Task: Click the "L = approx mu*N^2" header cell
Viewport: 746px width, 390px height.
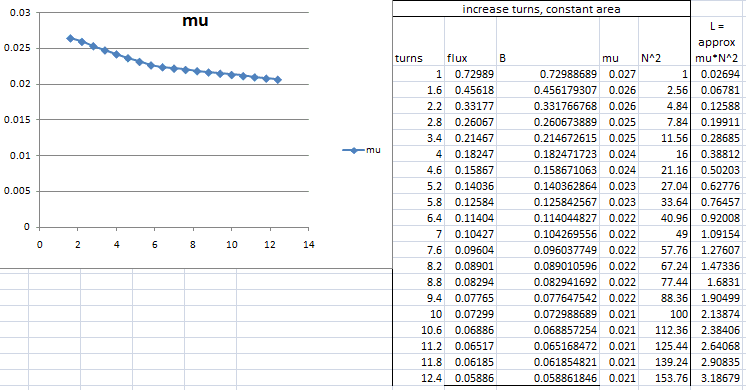Action: click(x=717, y=41)
